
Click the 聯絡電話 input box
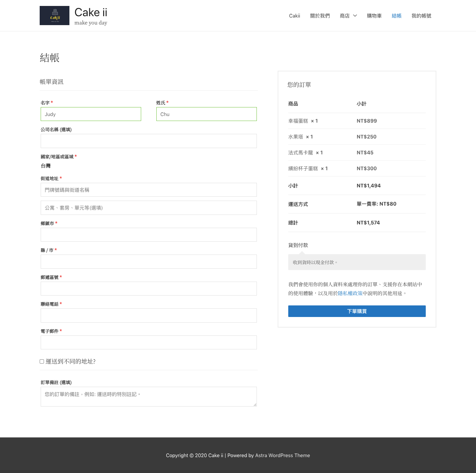[x=148, y=316]
